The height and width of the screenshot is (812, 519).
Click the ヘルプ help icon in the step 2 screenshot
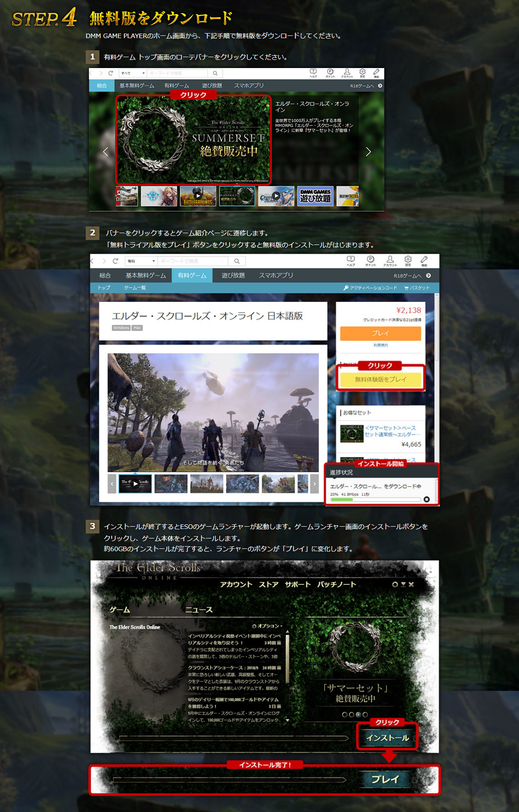(x=351, y=260)
